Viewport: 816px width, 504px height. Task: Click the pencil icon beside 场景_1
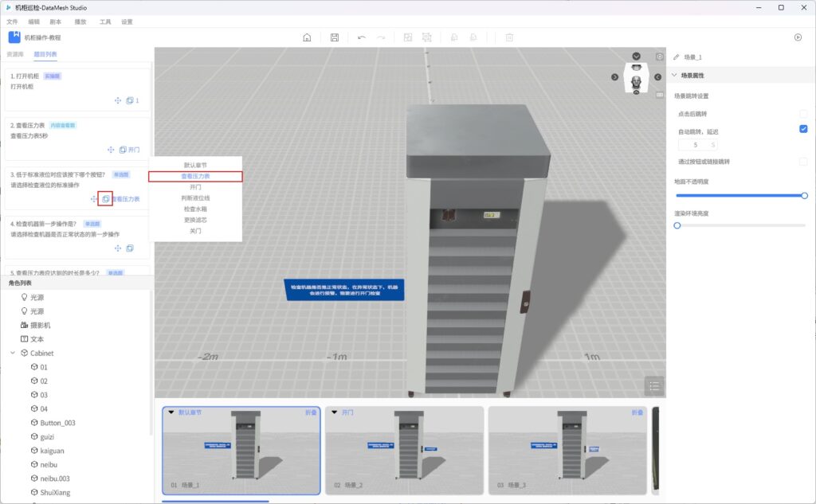677,57
